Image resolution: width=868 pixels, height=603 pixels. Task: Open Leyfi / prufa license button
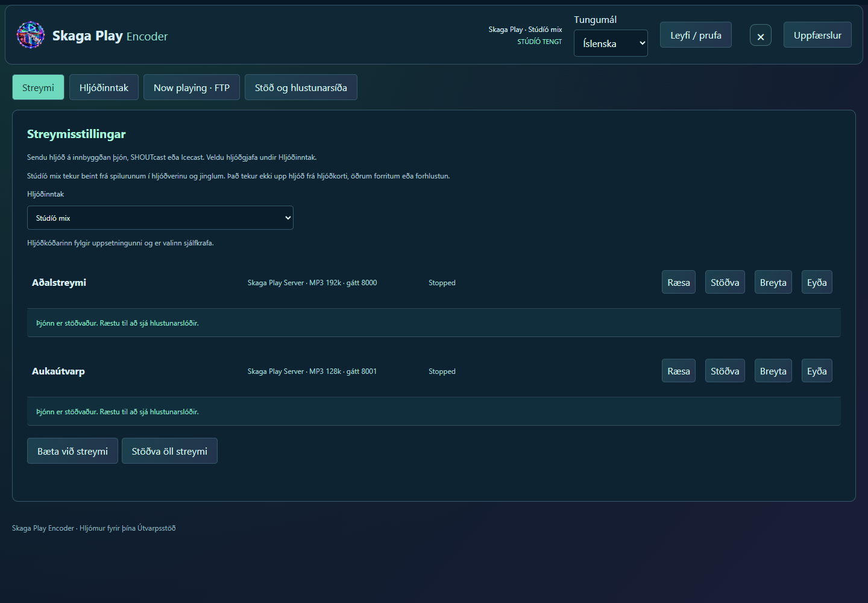click(x=696, y=35)
